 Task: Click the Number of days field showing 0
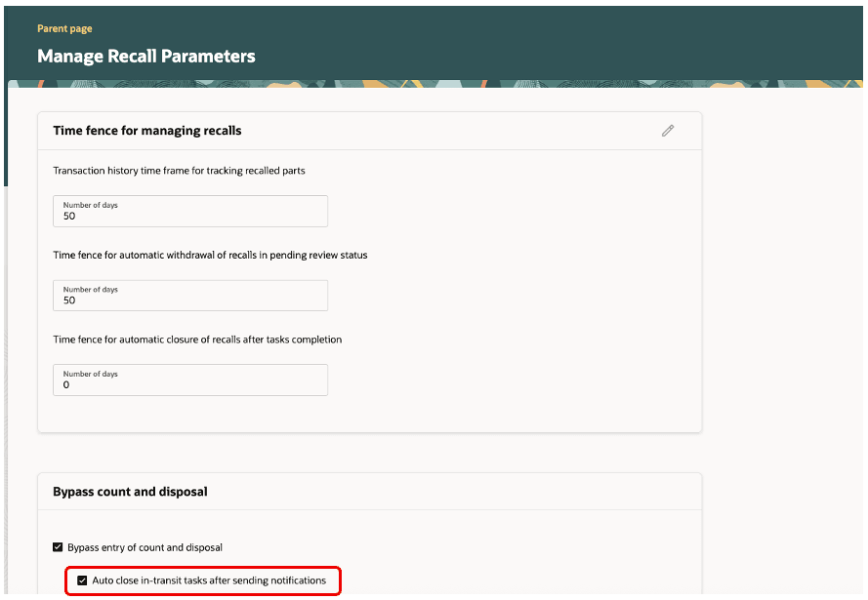(189, 380)
